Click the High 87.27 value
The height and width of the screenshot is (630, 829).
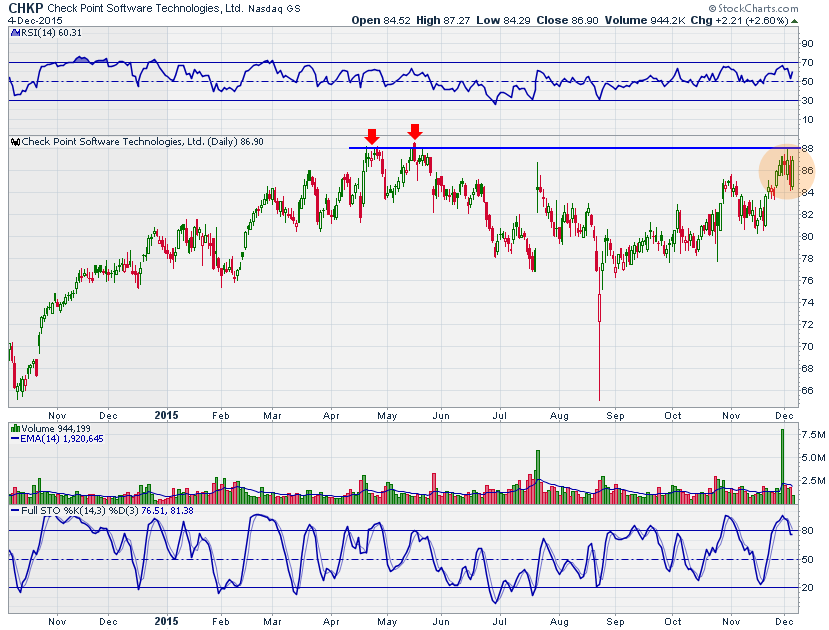click(x=443, y=21)
